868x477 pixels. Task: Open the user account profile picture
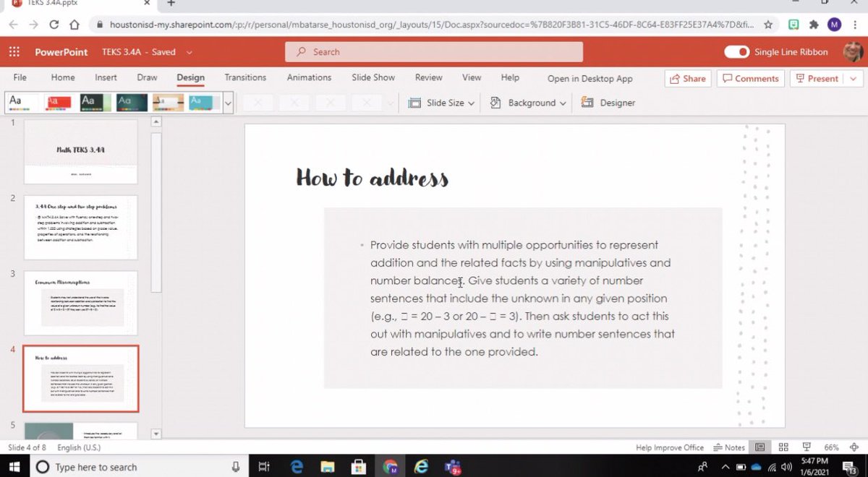click(x=854, y=51)
